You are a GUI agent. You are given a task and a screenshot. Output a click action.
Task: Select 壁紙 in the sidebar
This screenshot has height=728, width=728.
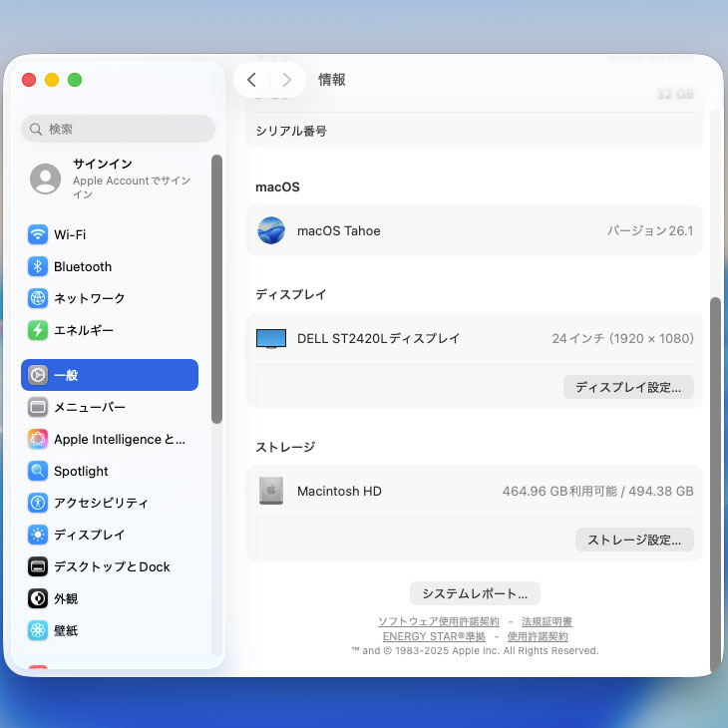[x=110, y=630]
